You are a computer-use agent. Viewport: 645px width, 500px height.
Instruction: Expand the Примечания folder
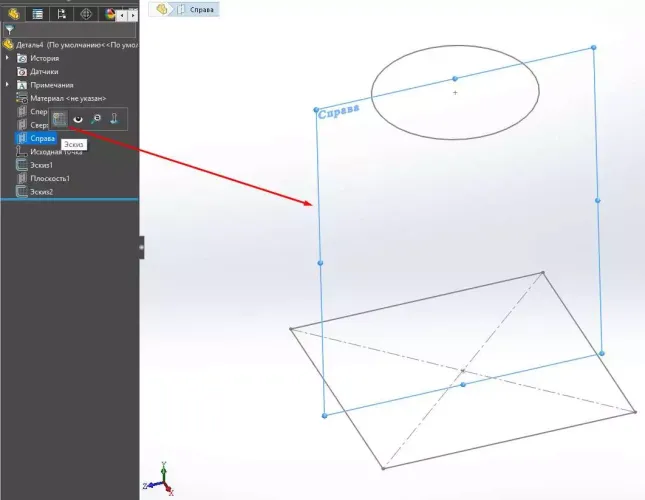click(x=7, y=85)
